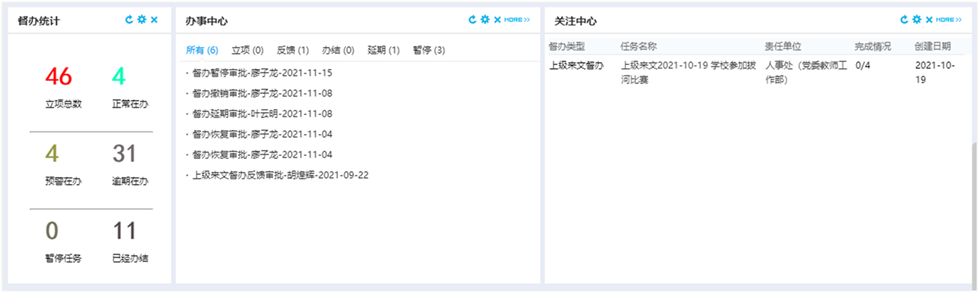
Task: Expand MORE link in 办事中心
Action: [x=517, y=20]
